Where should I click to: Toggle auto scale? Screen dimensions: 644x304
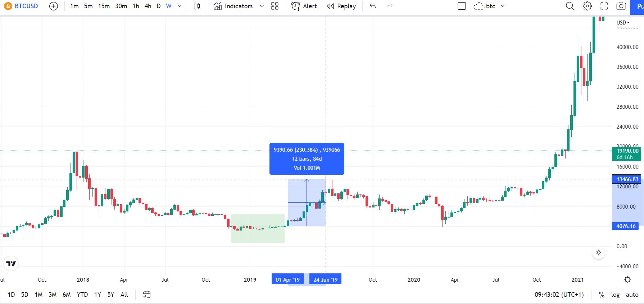point(632,295)
